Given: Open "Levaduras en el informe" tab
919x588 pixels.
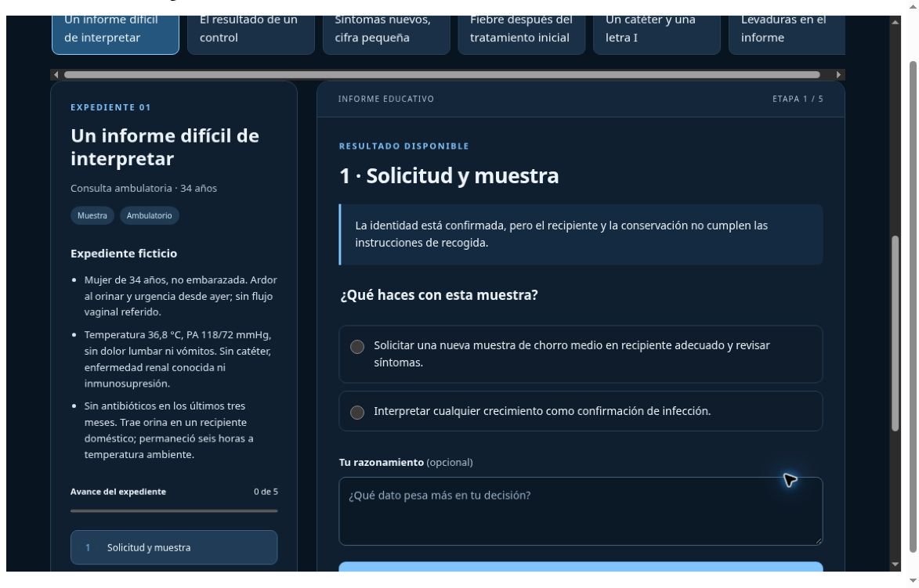Looking at the screenshot, I should pyautogui.click(x=787, y=34).
